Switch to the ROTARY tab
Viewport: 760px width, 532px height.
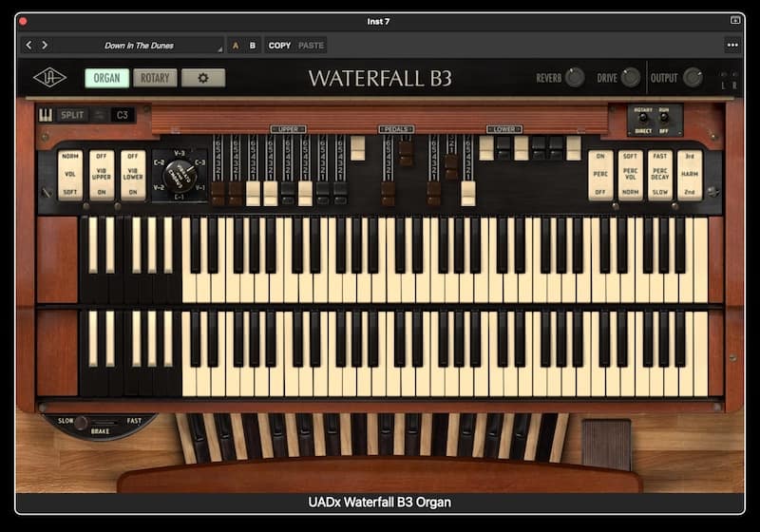click(x=155, y=78)
